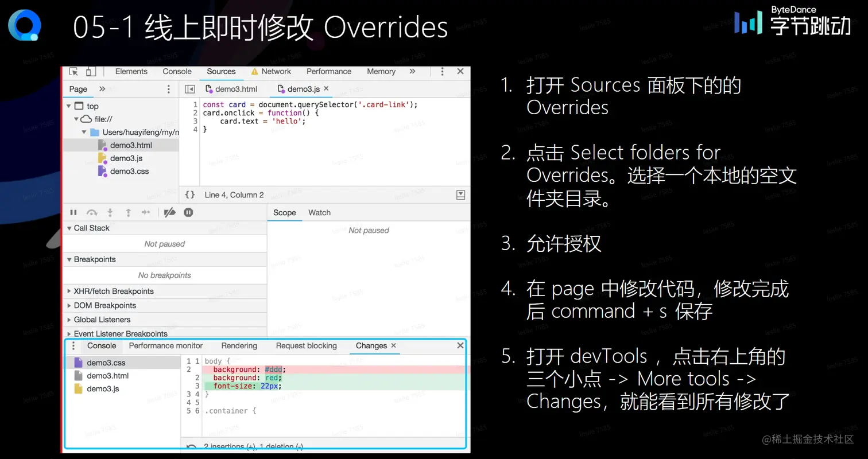Viewport: 868px width, 459px height.
Task: Toggle pause on exceptions icon
Action: tap(188, 212)
